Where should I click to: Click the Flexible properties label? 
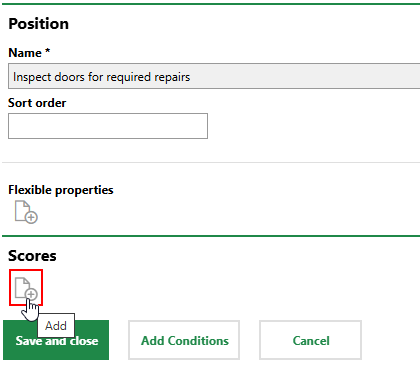61,190
